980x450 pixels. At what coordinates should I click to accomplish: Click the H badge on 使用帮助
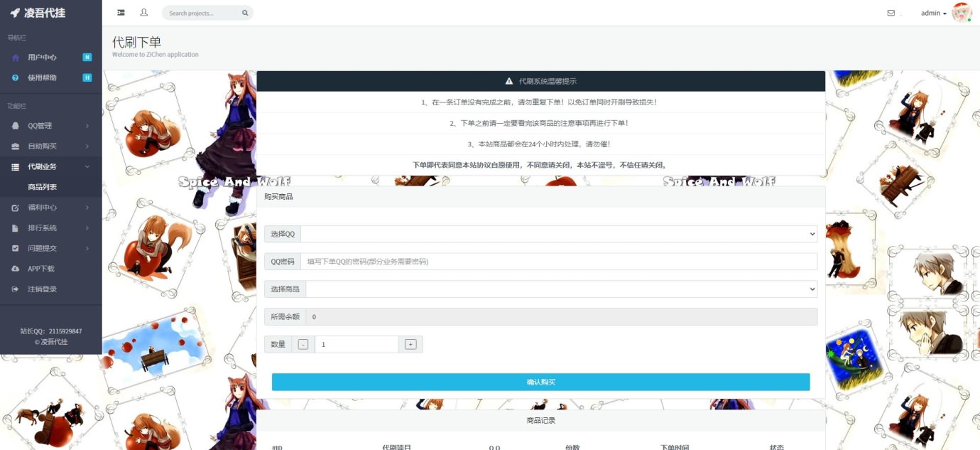(87, 77)
